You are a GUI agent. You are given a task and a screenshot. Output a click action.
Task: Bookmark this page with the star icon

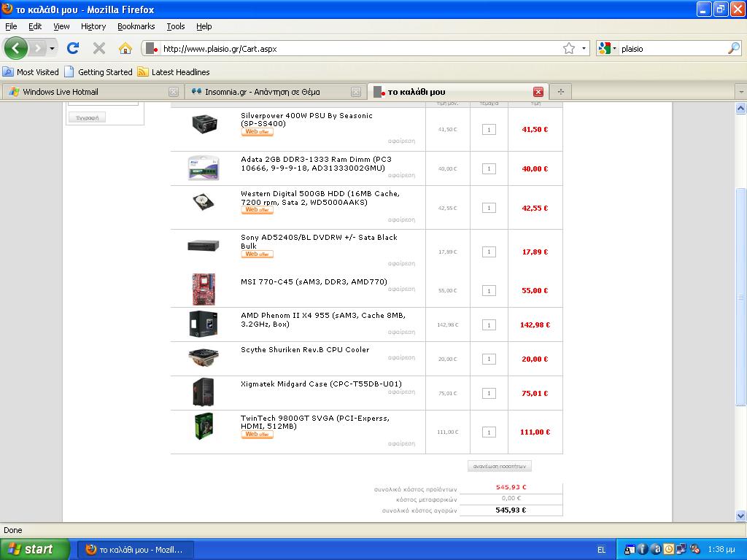pos(569,48)
